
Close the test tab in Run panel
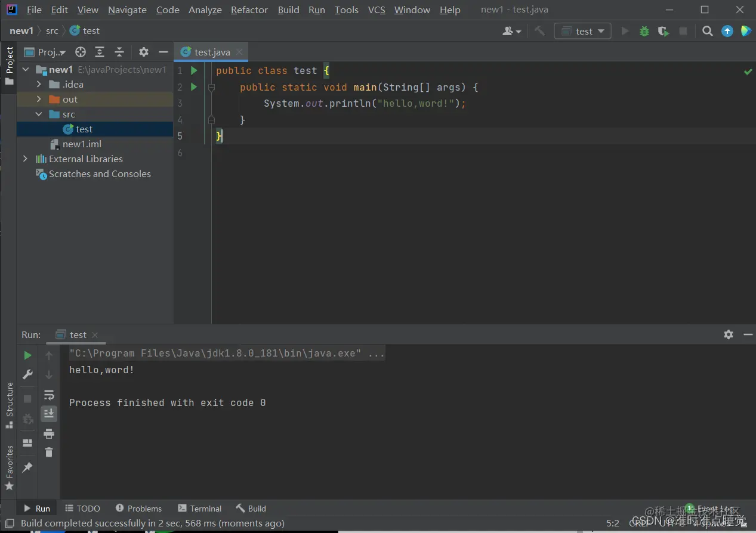(x=95, y=335)
